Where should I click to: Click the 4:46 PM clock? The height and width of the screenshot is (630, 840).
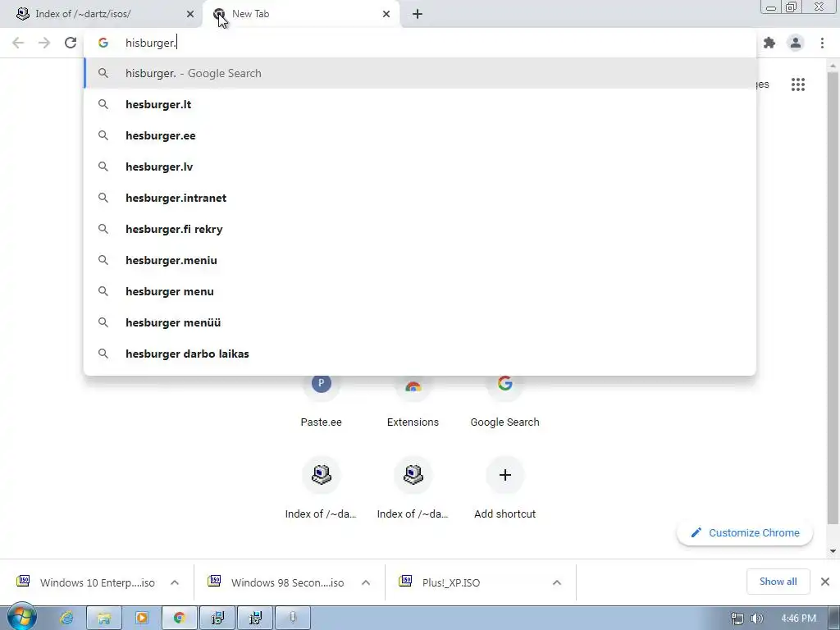click(x=798, y=619)
